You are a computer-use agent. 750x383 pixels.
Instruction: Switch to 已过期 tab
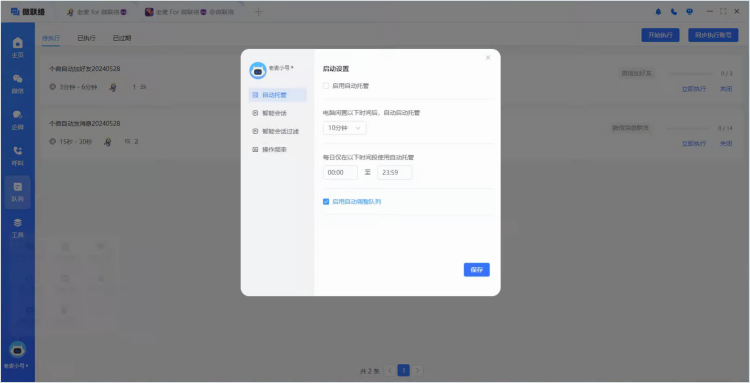point(122,38)
